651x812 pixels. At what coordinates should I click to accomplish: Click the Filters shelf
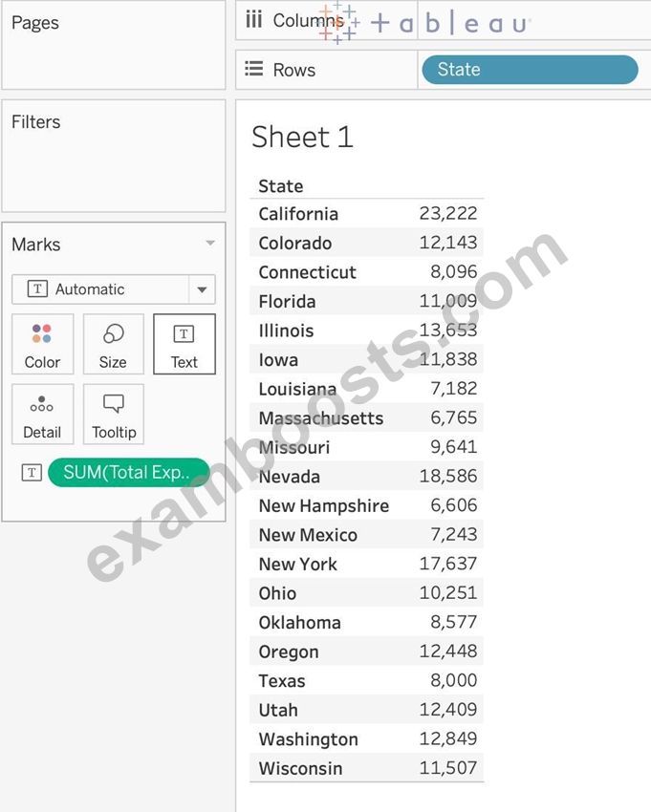click(x=114, y=156)
